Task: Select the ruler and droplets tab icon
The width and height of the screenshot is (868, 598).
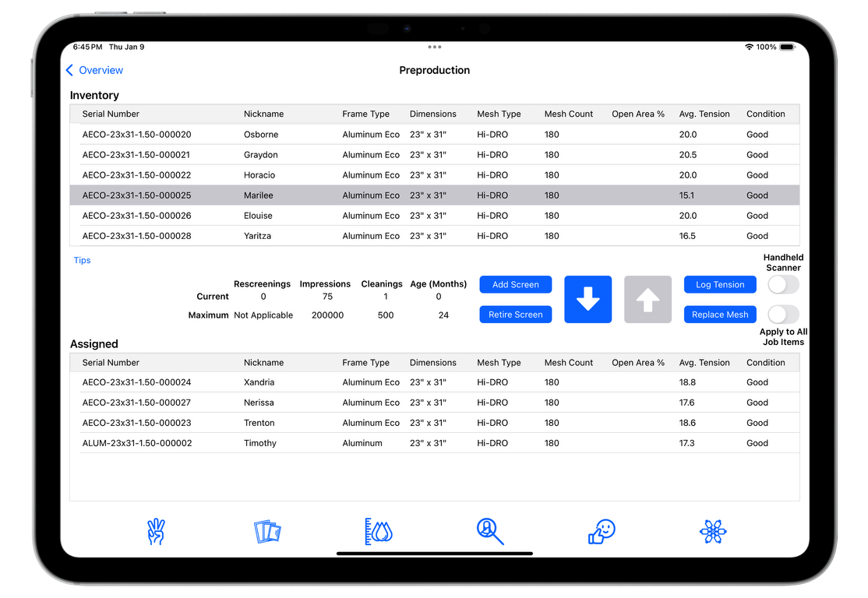Action: [379, 532]
